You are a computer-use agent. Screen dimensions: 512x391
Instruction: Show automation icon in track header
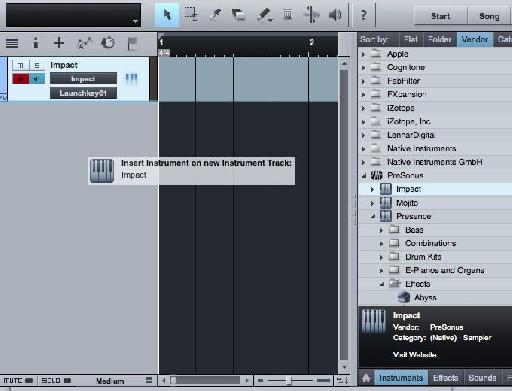pyautogui.click(x=84, y=43)
